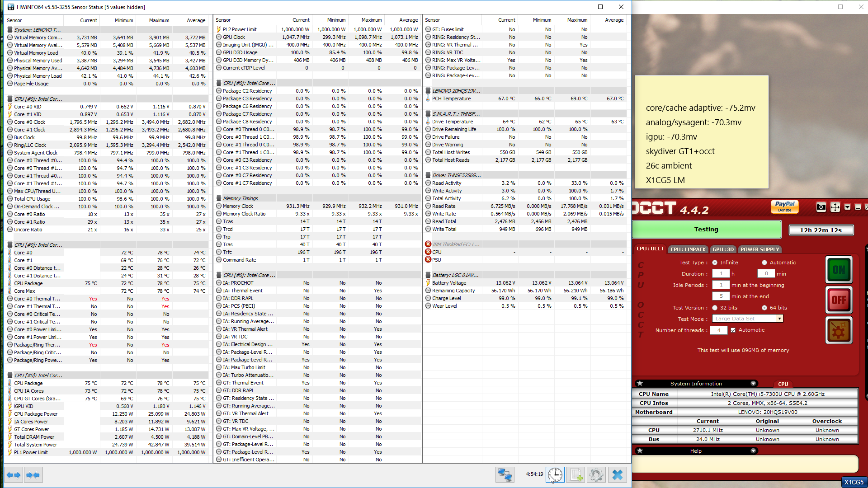Collapse System Information panel arrow
Viewport: 868px width, 488px height.
(753, 384)
